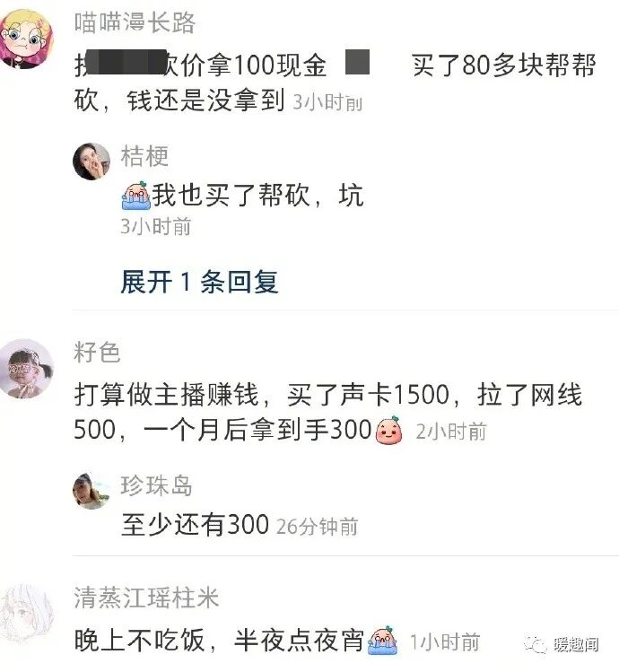This screenshot has width=619, height=672.
Task: Open 喵喵漫长路's cartoon avatar
Action: (x=26, y=39)
